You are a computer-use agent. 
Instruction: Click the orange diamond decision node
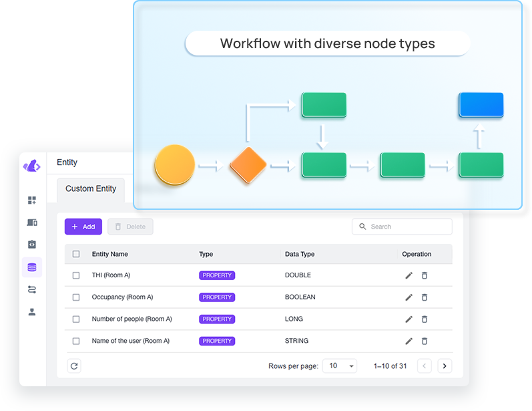(248, 164)
